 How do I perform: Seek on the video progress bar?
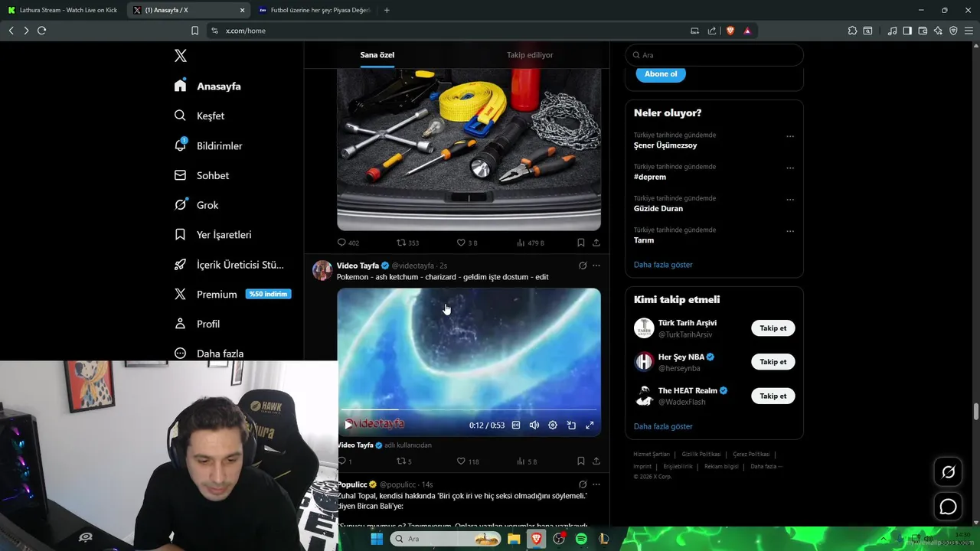click(x=469, y=411)
